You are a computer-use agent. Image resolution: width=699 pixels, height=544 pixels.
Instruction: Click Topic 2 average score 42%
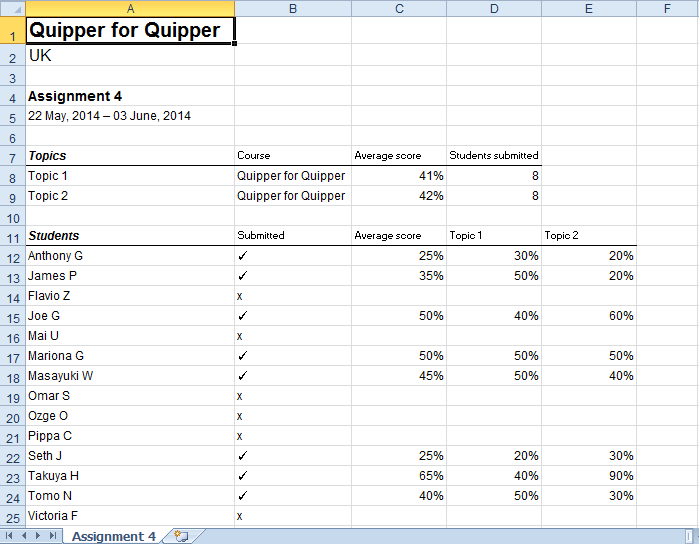pos(399,196)
